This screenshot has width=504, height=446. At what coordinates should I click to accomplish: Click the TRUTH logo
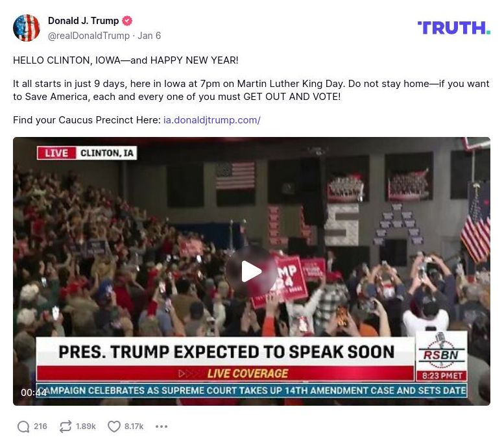[x=454, y=28]
